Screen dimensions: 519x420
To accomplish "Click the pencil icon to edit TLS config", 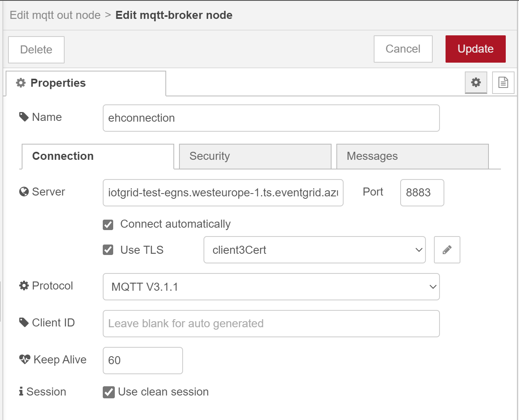I will pyautogui.click(x=447, y=250).
